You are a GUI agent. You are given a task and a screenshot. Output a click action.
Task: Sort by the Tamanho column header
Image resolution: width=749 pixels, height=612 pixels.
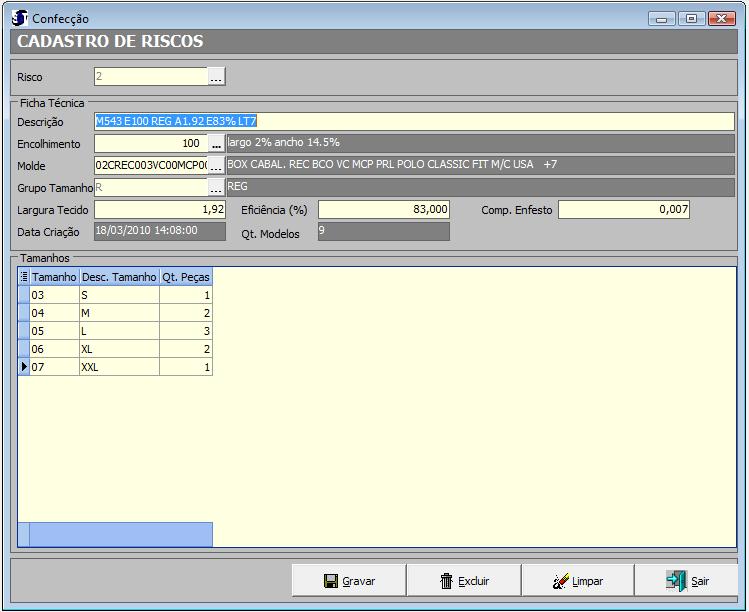(54, 277)
